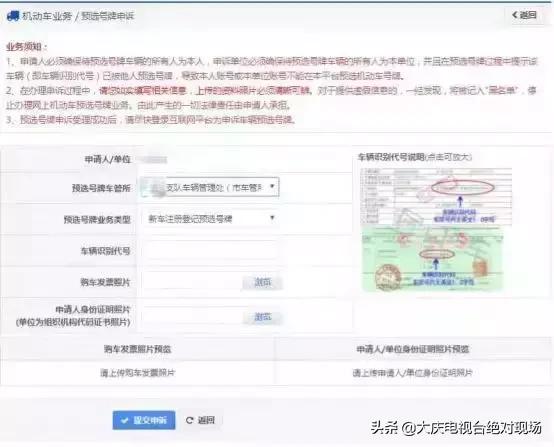Click the 机动车业务 breadcrumb text

(47, 16)
